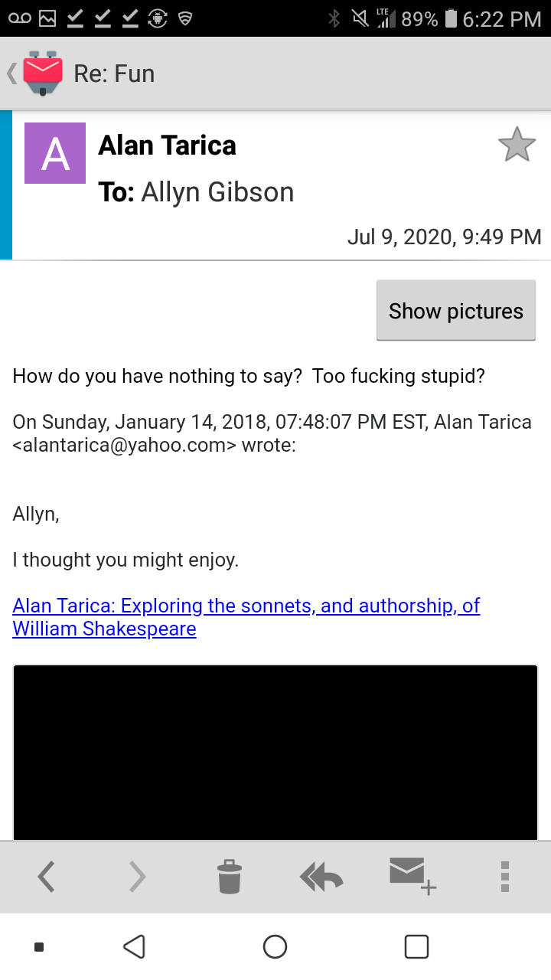Screen dimensions: 551x980
Task: Tap the purple sender avatar
Action: pos(55,153)
